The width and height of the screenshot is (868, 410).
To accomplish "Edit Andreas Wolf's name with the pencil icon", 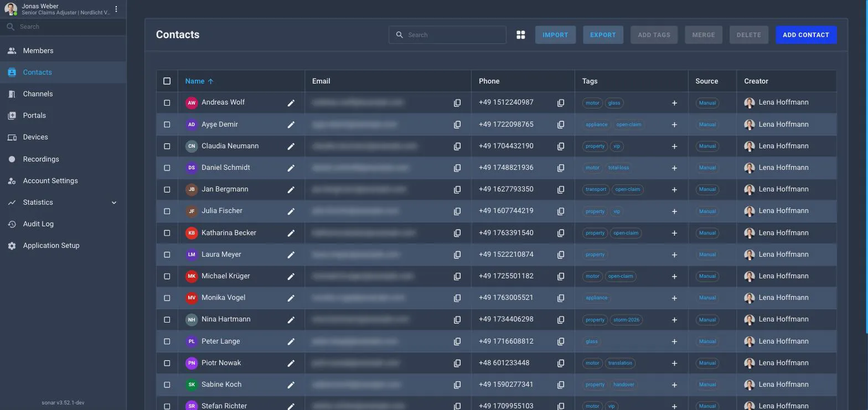I will [291, 103].
